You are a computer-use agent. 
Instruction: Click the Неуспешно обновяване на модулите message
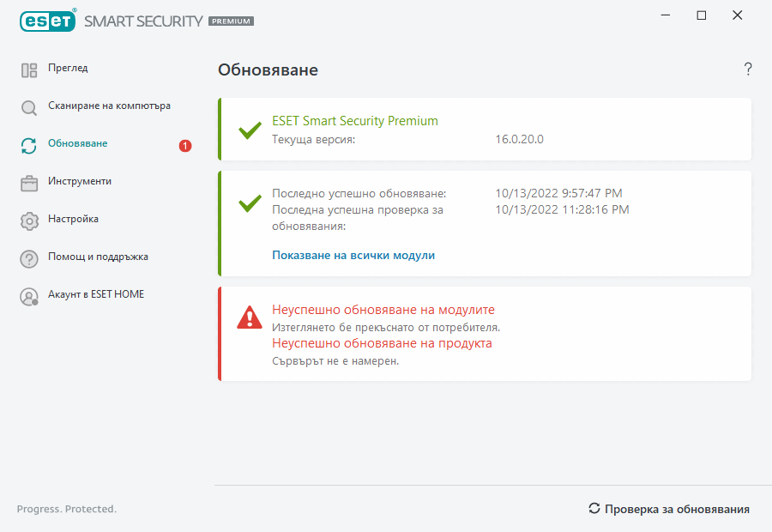pos(383,310)
